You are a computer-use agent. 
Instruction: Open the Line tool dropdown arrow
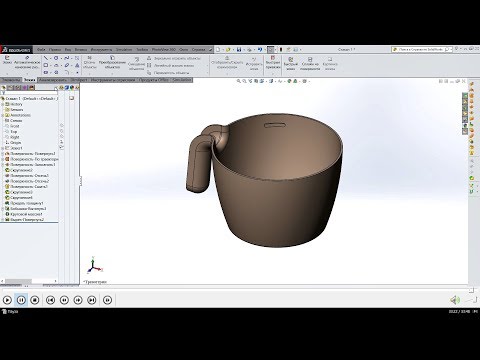(x=50, y=58)
